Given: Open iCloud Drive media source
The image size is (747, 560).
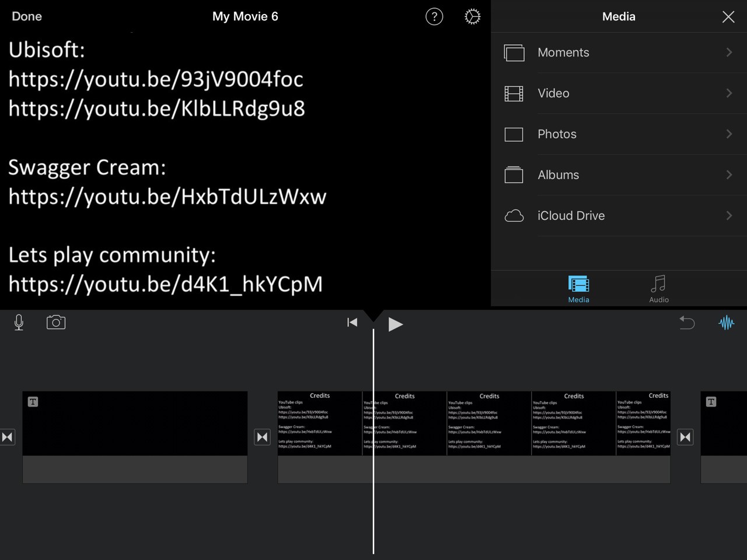Looking at the screenshot, I should [x=619, y=216].
